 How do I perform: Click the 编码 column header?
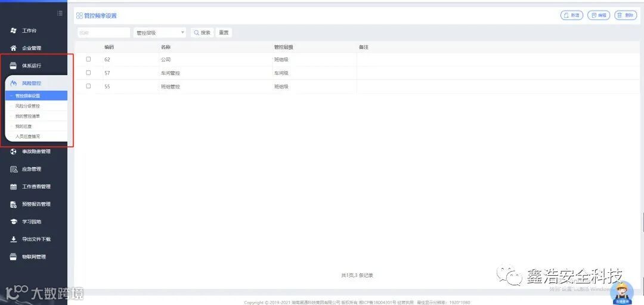point(109,47)
